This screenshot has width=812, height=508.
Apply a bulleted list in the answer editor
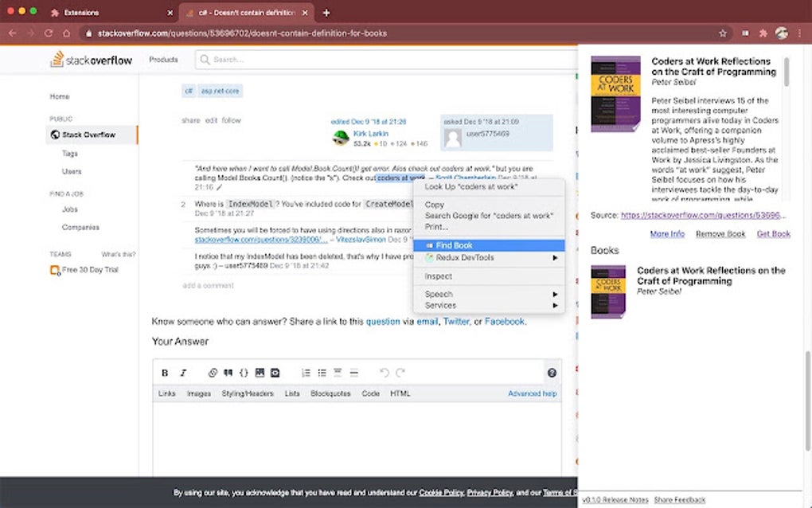322,373
